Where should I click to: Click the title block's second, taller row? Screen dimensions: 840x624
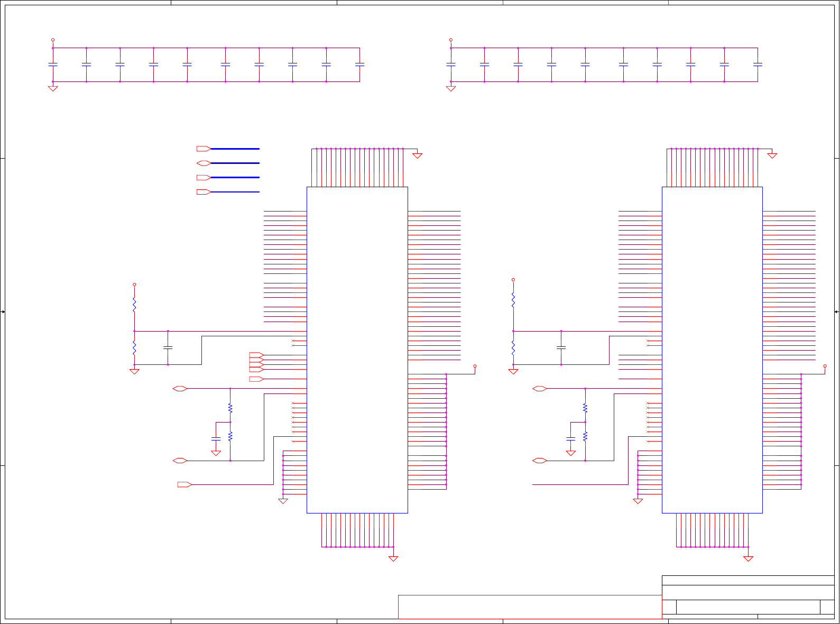click(x=748, y=592)
